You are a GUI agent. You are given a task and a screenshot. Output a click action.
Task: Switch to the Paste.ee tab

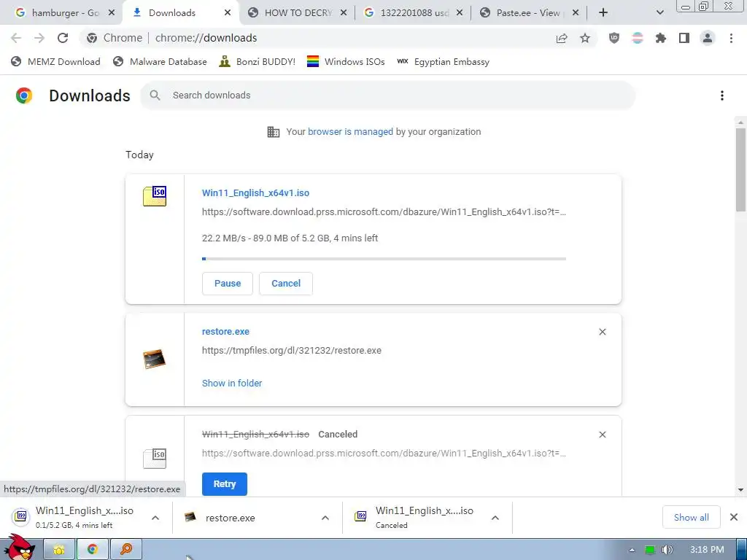pos(530,13)
